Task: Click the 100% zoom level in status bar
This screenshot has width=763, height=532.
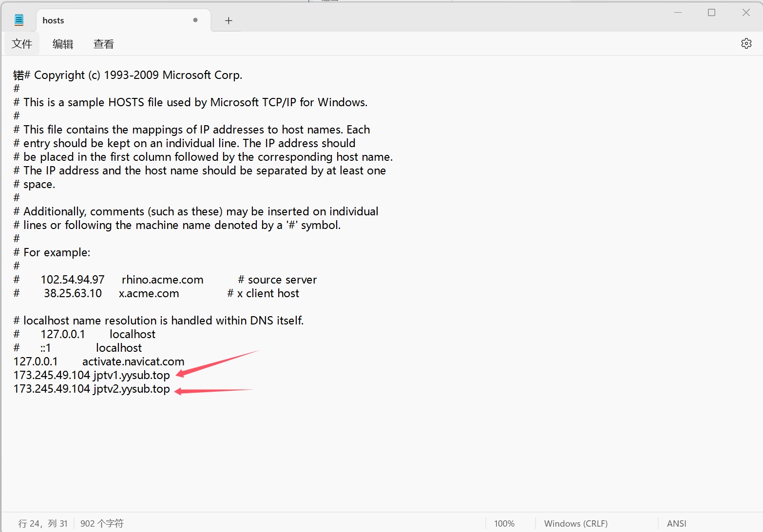Action: coord(504,523)
